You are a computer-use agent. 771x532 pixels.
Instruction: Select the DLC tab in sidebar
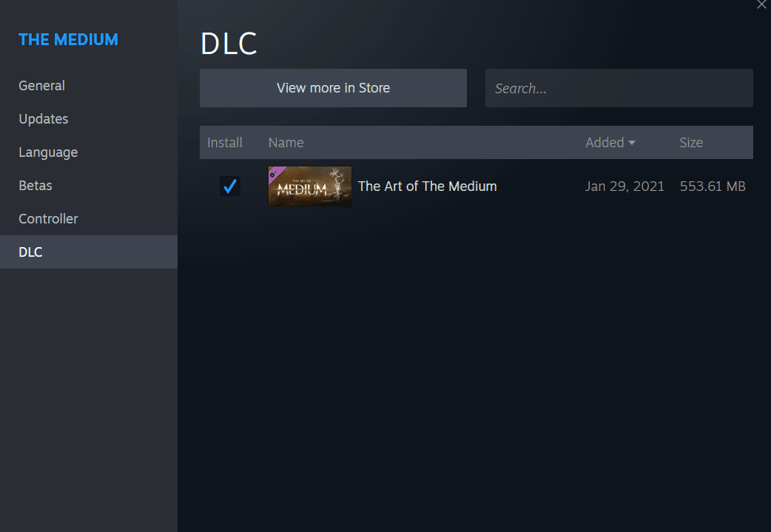(89, 252)
